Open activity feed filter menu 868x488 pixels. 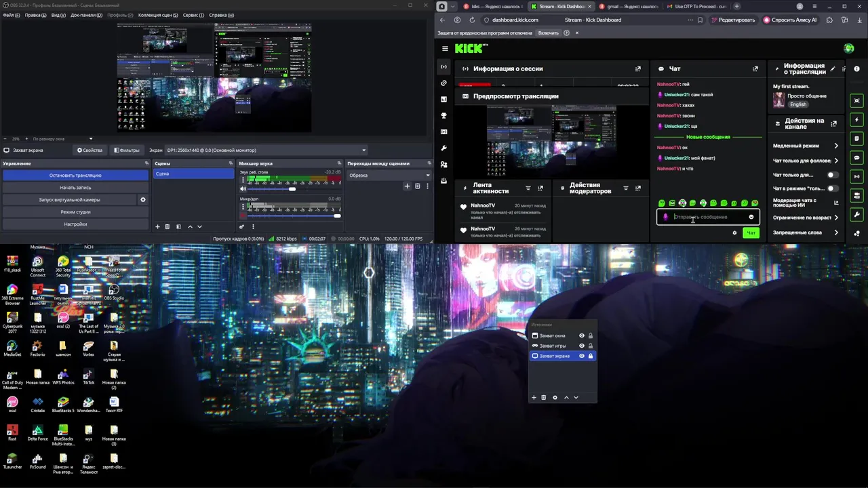pos(528,188)
